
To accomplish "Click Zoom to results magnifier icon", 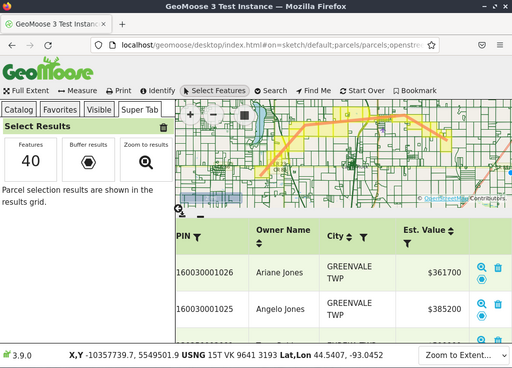I will [x=146, y=162].
